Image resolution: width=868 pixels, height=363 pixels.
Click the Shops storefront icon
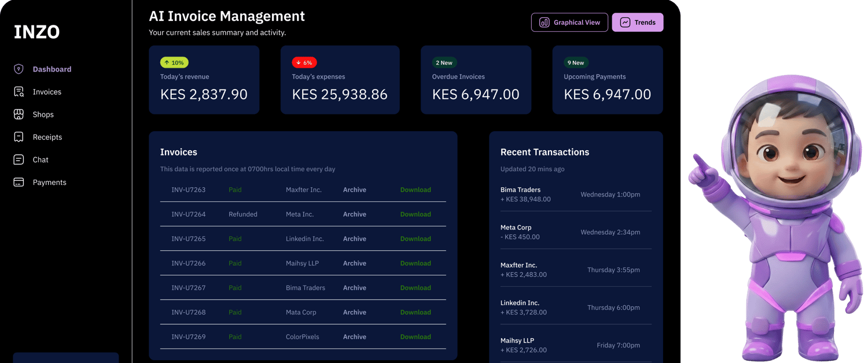[x=19, y=114]
